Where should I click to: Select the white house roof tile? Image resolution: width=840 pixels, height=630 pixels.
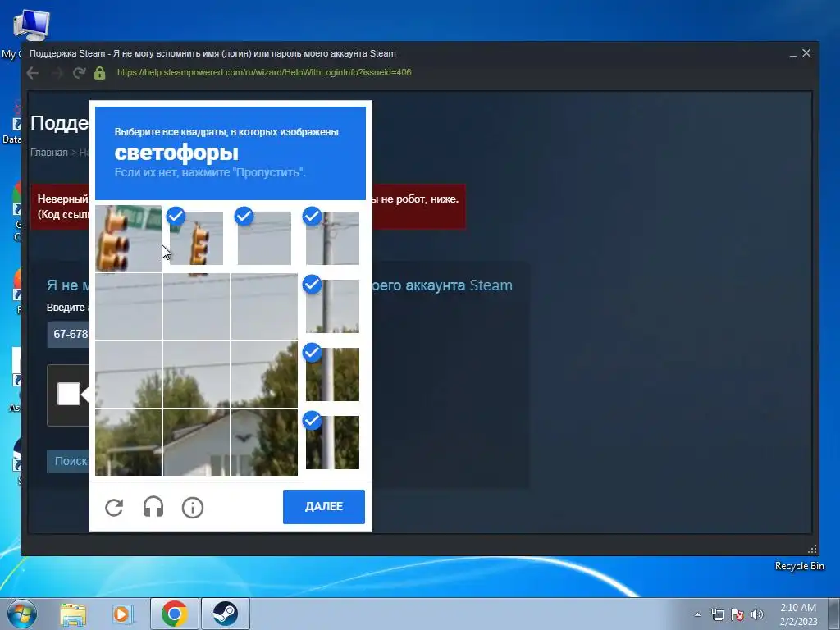pos(196,442)
